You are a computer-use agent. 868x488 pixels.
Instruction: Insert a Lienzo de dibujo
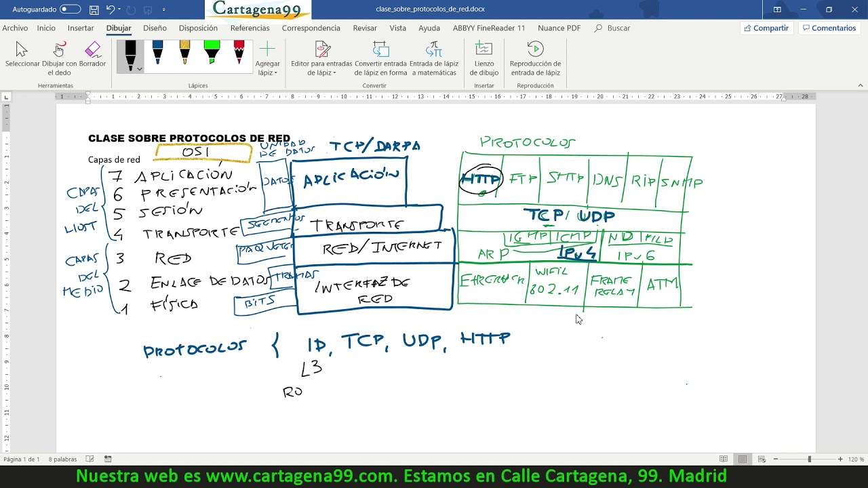coord(484,58)
